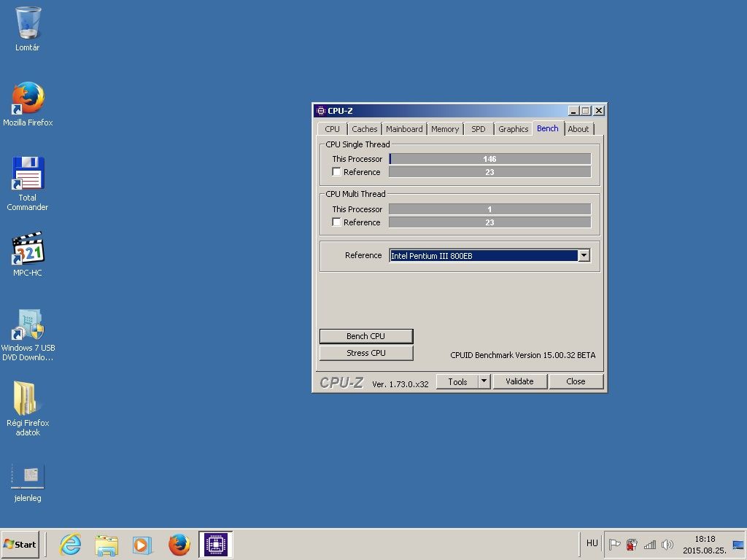
Task: Expand the Reference dropdown arrow
Action: click(x=584, y=256)
